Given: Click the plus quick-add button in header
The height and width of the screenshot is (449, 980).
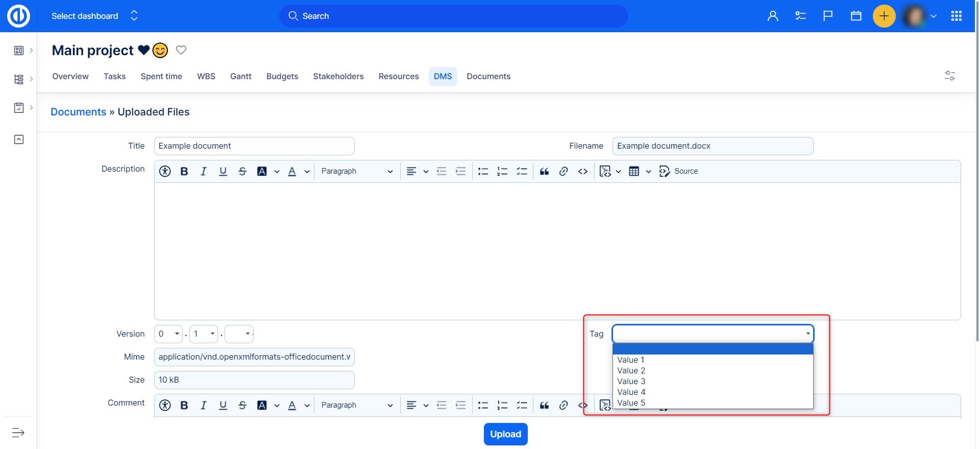Looking at the screenshot, I should 884,16.
